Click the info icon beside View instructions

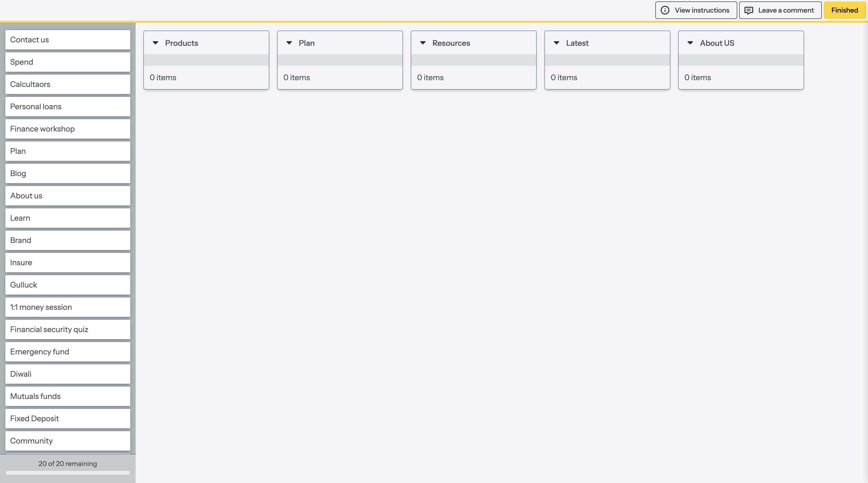[665, 10]
